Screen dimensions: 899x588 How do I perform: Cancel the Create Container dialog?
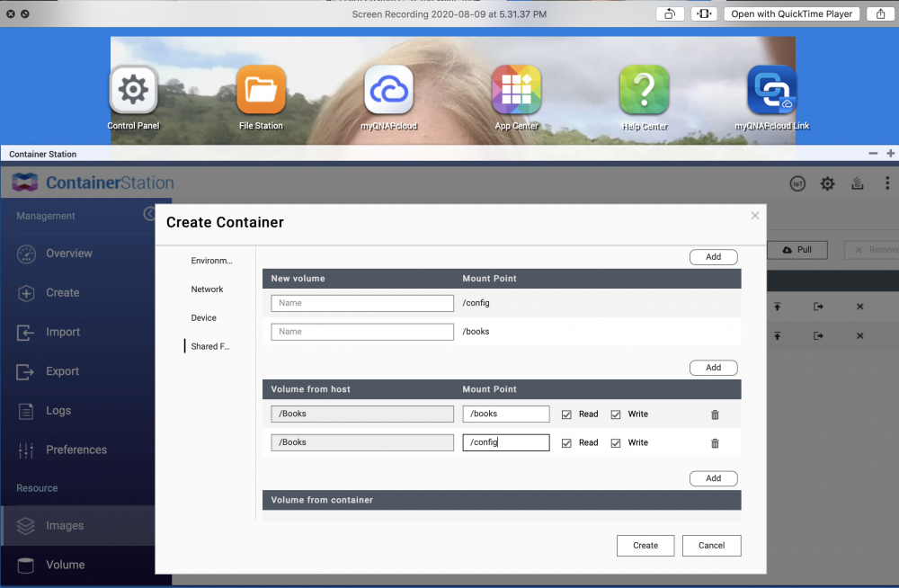click(x=711, y=546)
